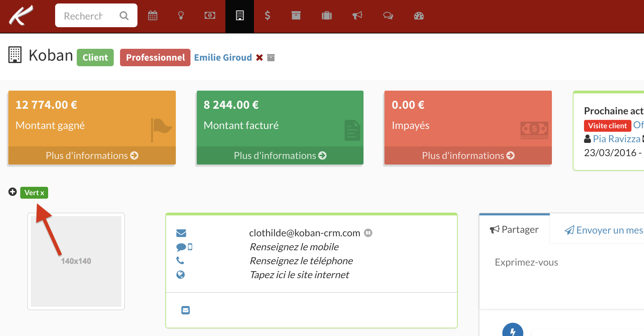Open the chat bubbles icon
This screenshot has height=336, width=644.
click(x=388, y=16)
